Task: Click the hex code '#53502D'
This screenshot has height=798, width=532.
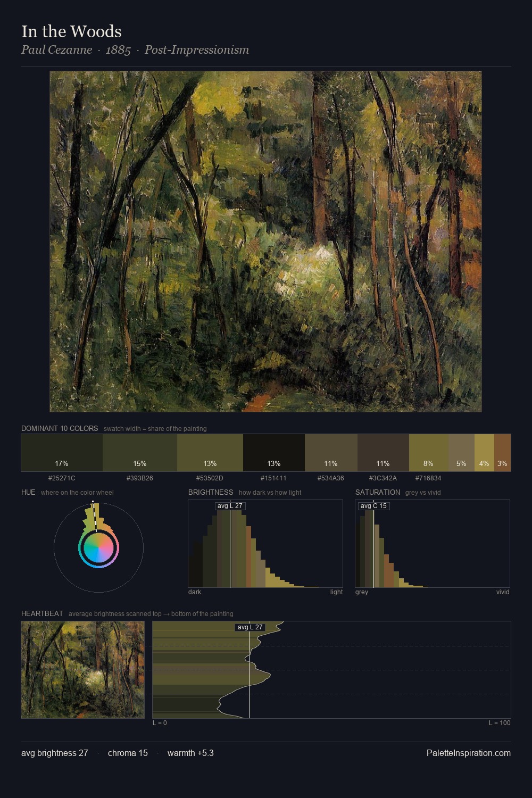Action: (x=210, y=478)
